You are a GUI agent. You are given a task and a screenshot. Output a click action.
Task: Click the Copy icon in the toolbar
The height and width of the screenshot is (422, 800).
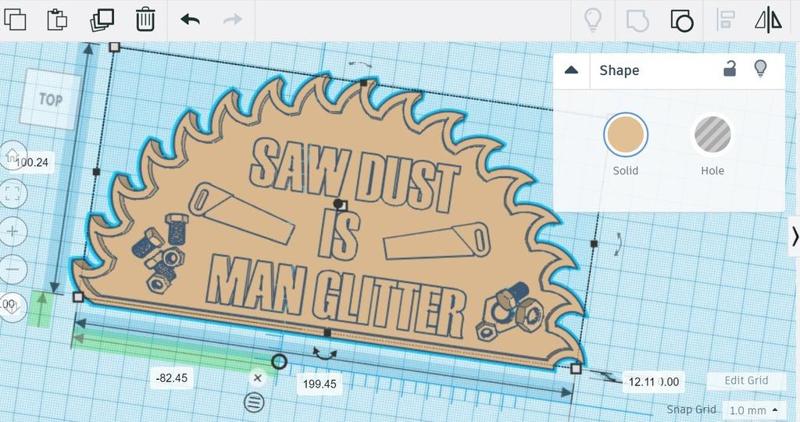coord(15,19)
